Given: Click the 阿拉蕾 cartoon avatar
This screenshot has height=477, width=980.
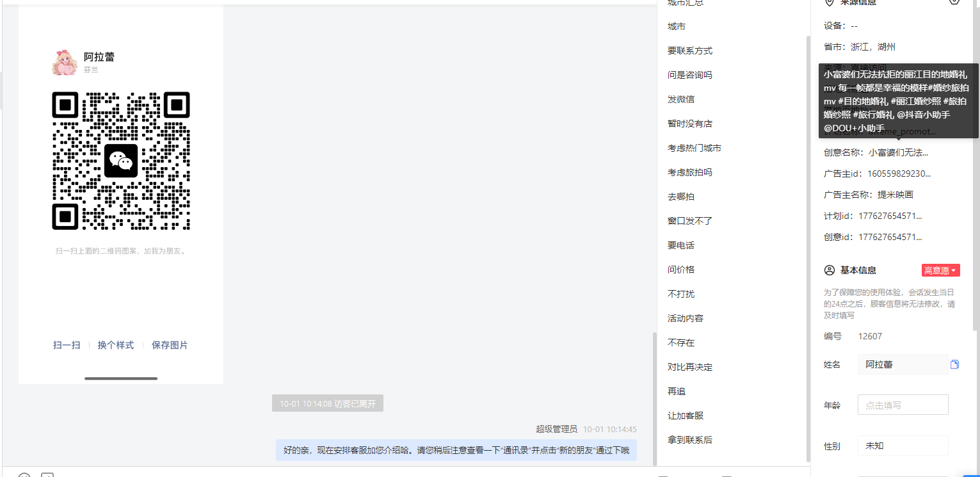Looking at the screenshot, I should coord(65,62).
